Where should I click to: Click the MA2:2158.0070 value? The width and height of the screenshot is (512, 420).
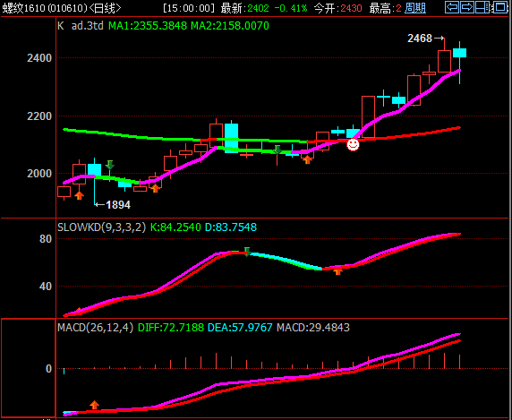pyautogui.click(x=230, y=26)
